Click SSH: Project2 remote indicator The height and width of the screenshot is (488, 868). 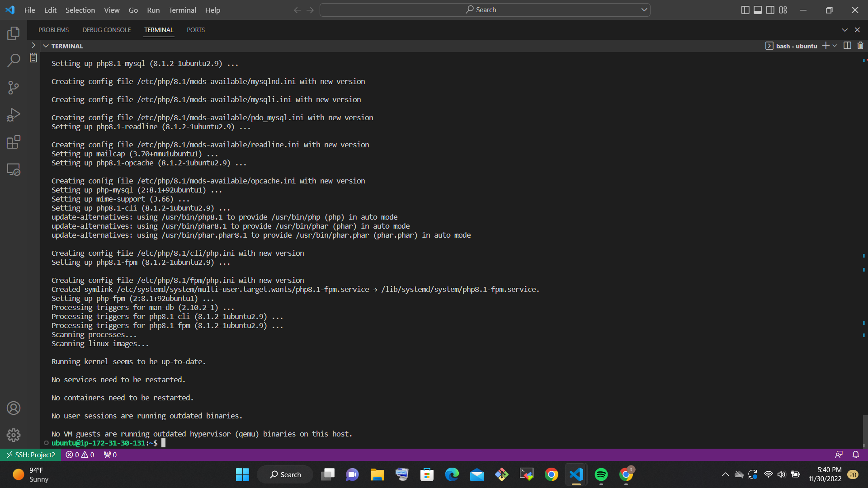(x=31, y=455)
